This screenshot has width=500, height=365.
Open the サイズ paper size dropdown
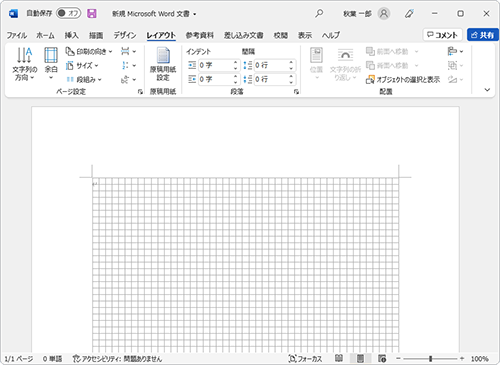tap(82, 65)
